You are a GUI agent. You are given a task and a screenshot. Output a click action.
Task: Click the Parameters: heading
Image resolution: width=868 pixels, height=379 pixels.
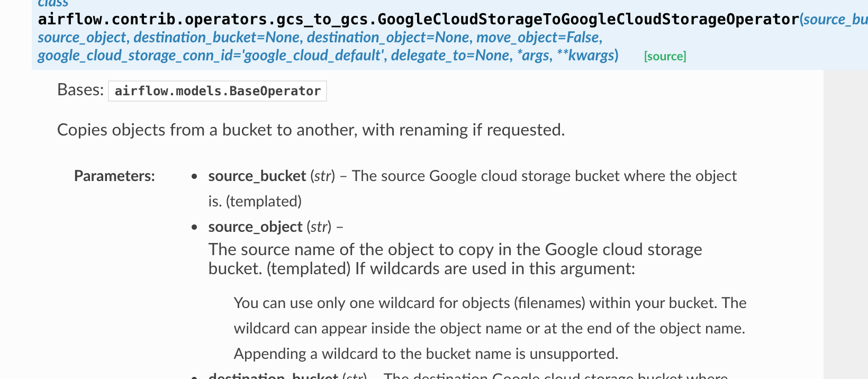click(114, 176)
